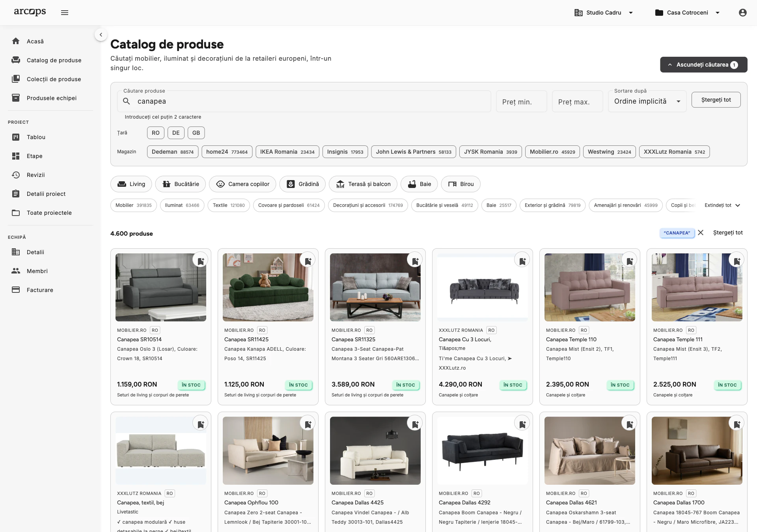
Task: Click Ștergeți tot link beside CANAPEA chip
Action: tap(728, 233)
